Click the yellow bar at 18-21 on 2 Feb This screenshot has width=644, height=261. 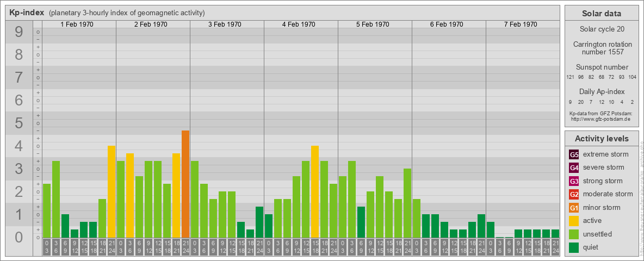(176, 195)
